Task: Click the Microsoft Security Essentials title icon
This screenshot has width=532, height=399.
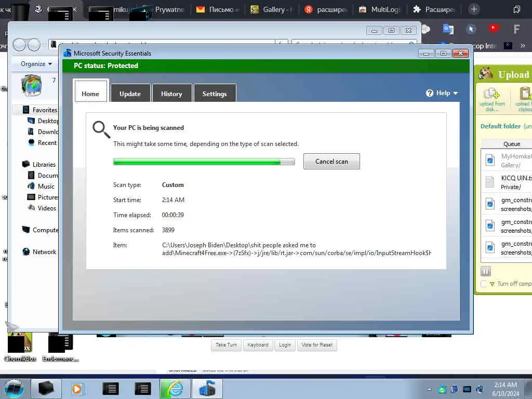Action: pos(67,53)
